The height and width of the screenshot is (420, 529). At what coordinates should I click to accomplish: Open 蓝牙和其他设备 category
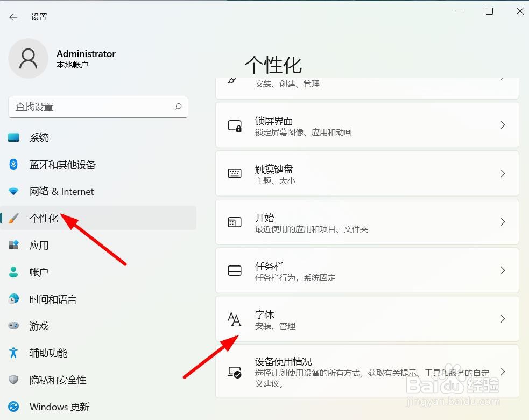98,164
